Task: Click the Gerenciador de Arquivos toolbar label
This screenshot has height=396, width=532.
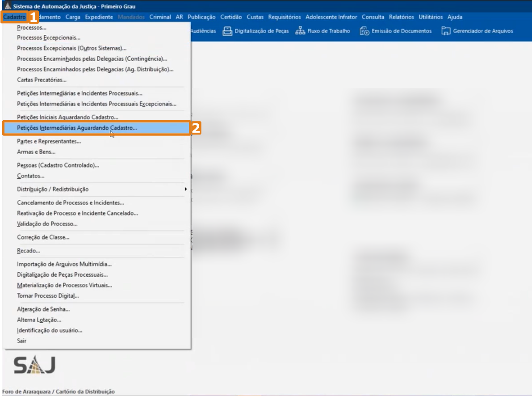Action: (483, 31)
